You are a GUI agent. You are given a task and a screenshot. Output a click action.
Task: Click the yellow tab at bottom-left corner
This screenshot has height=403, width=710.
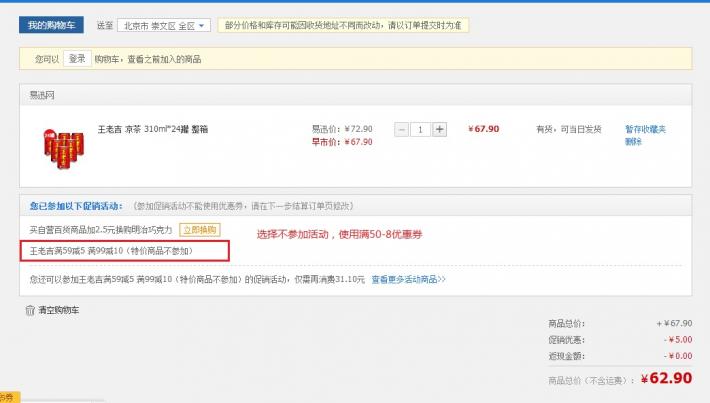tap(9, 397)
